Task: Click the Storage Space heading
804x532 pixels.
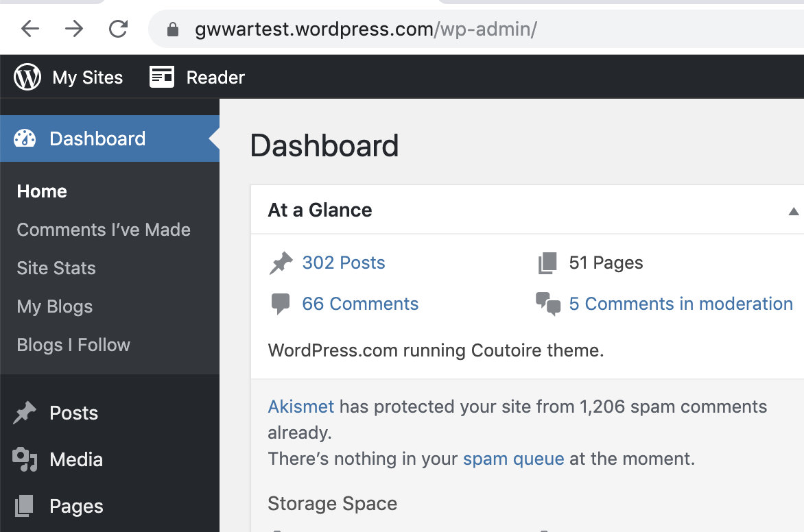Action: pyautogui.click(x=332, y=503)
